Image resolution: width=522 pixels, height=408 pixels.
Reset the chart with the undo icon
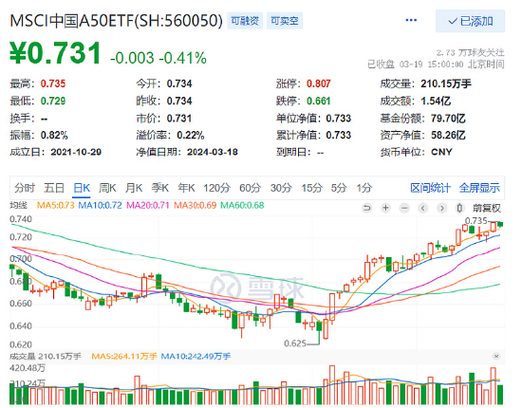click(367, 208)
